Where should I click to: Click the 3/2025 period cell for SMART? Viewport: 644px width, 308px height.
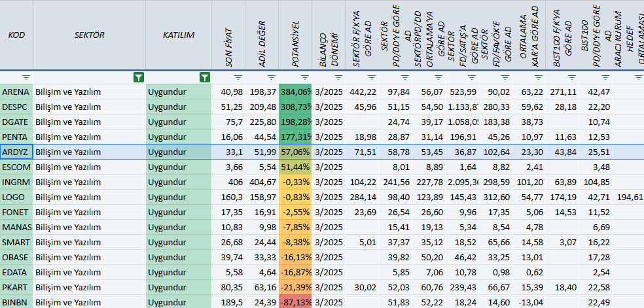[x=329, y=243]
